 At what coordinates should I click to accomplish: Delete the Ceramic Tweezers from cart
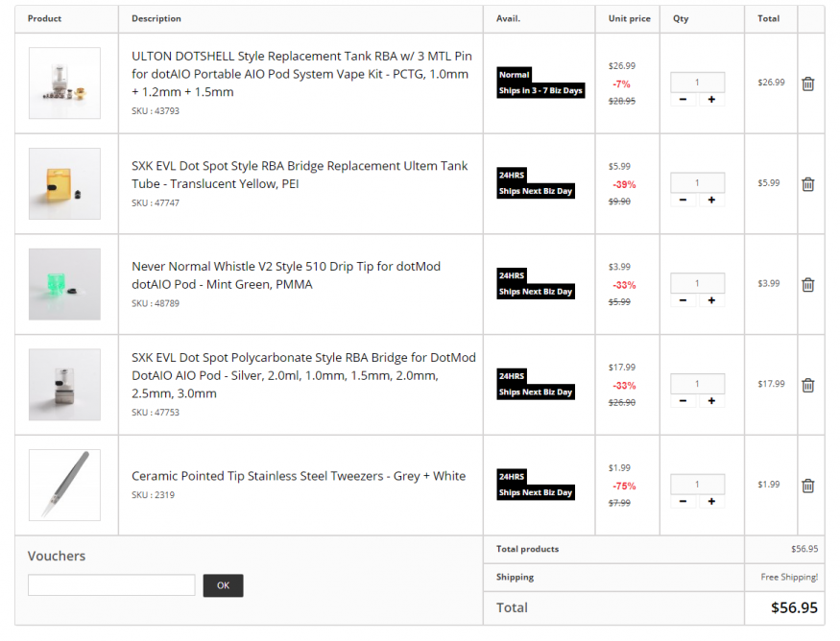(808, 486)
